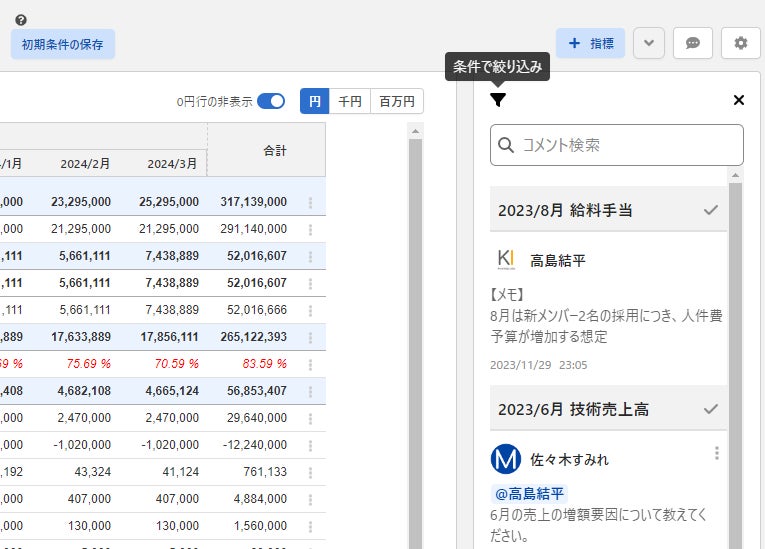The height and width of the screenshot is (549, 765).
Task: Select the cell 70.59 %
Action: [x=177, y=364]
